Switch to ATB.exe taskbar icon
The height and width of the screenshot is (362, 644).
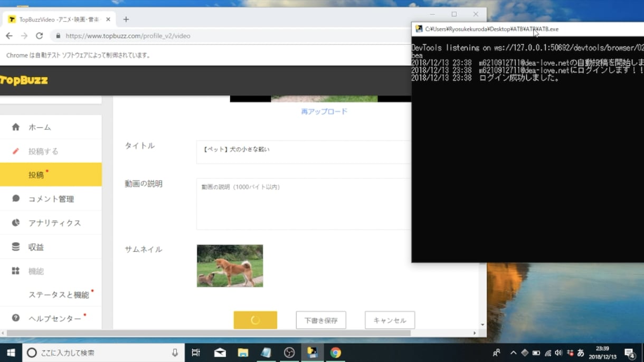tap(312, 353)
